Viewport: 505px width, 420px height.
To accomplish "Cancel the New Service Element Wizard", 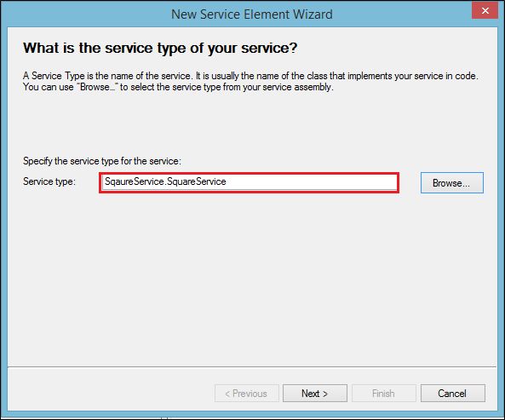I will coord(452,394).
